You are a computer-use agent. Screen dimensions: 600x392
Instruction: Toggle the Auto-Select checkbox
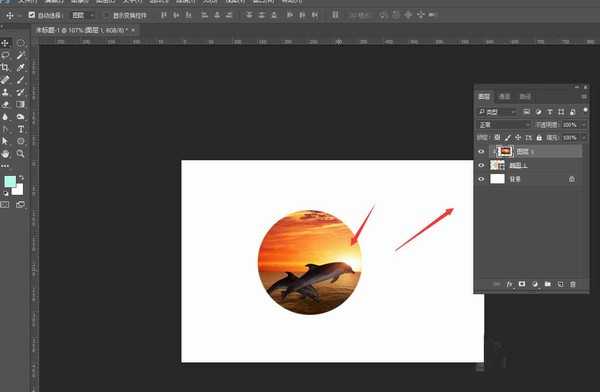(x=32, y=15)
